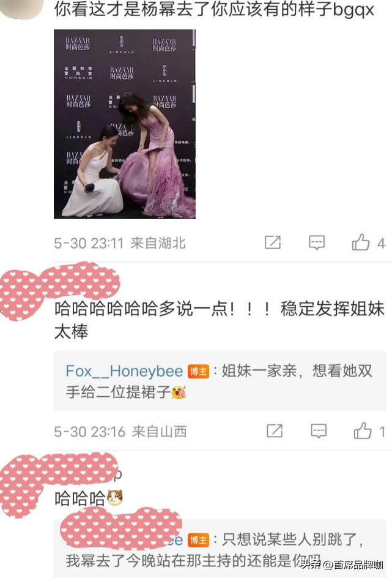Screen dimensions: 392x578
Task: Click the second 博主 badge in bottom reply
Action: 198,541
